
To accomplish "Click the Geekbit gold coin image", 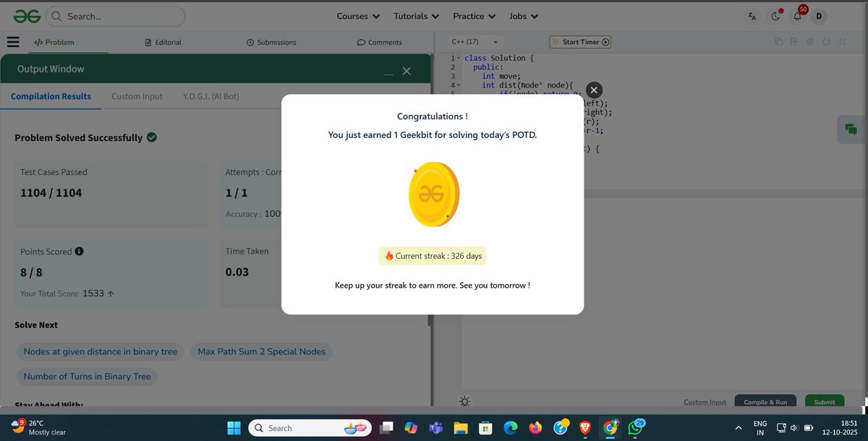I will [x=433, y=194].
